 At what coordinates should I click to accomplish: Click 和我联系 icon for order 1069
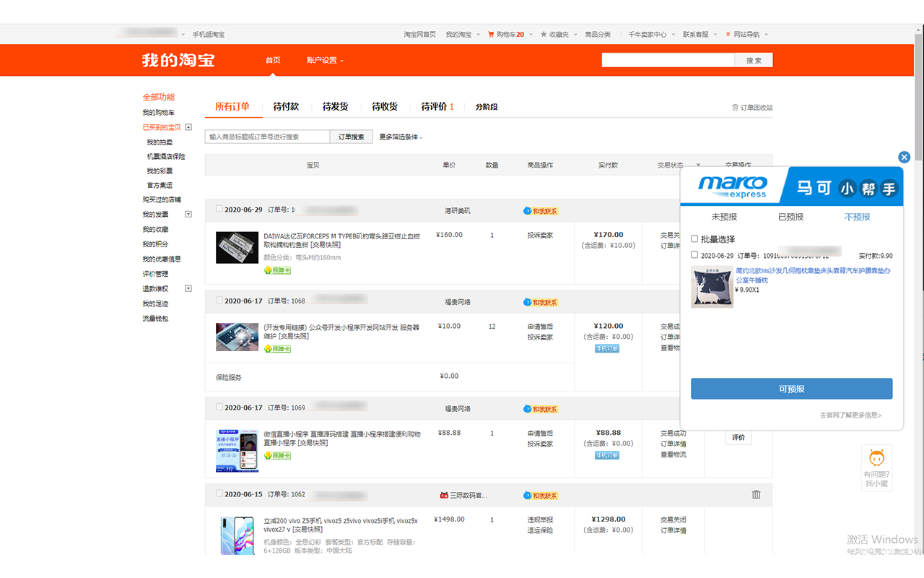click(x=541, y=409)
